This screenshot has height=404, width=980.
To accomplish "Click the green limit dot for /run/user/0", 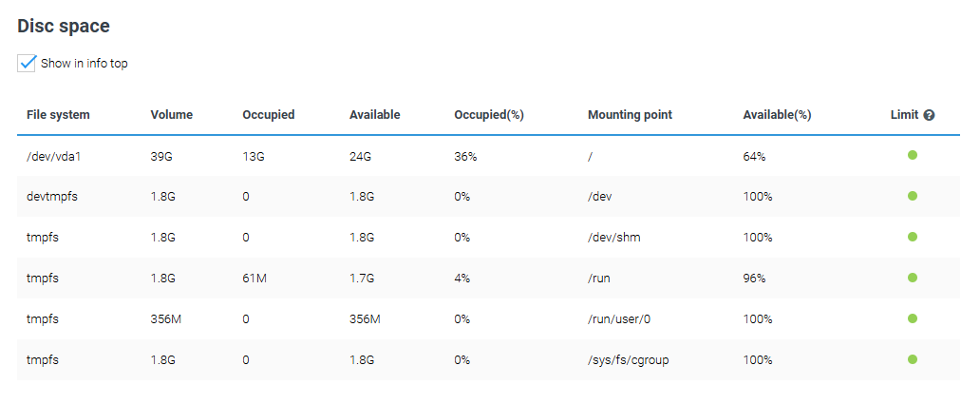I will pyautogui.click(x=913, y=318).
